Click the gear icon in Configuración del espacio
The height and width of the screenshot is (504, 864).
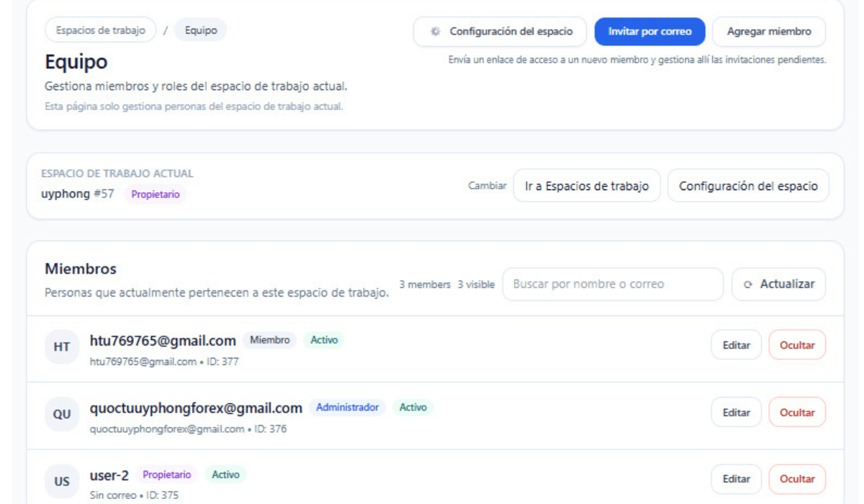pyautogui.click(x=435, y=32)
